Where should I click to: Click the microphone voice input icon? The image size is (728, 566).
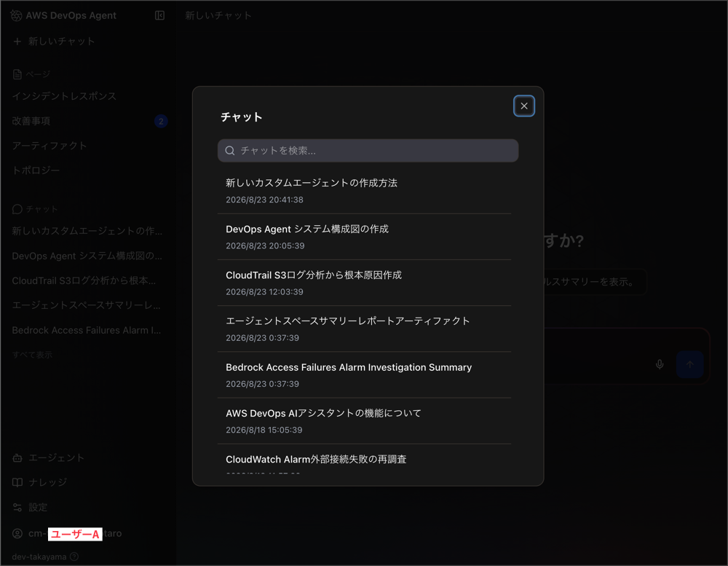(660, 364)
